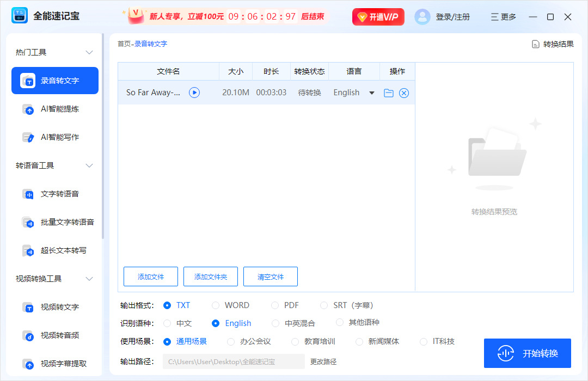Select 录音转文字 in sidebar
Viewport: 588px width, 381px height.
click(x=55, y=81)
